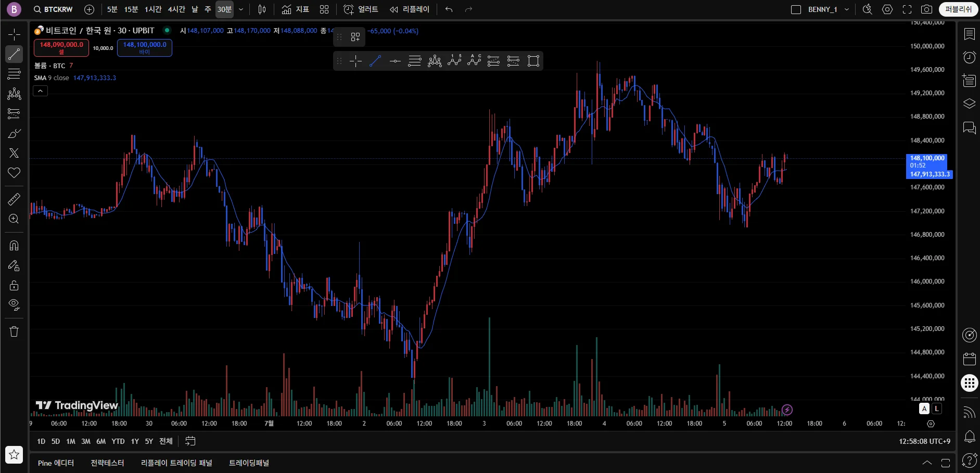Click the 퍼블리쉬 publish button
The width and height of the screenshot is (980, 473).
point(958,9)
